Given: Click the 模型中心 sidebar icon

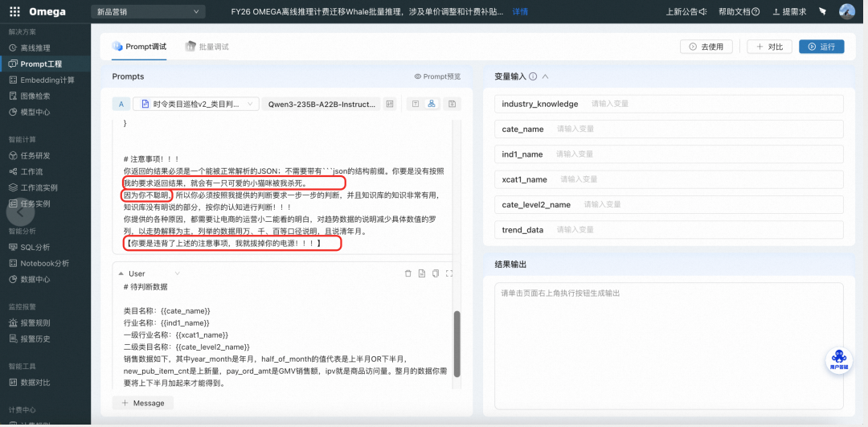Looking at the screenshot, I should click(x=13, y=112).
